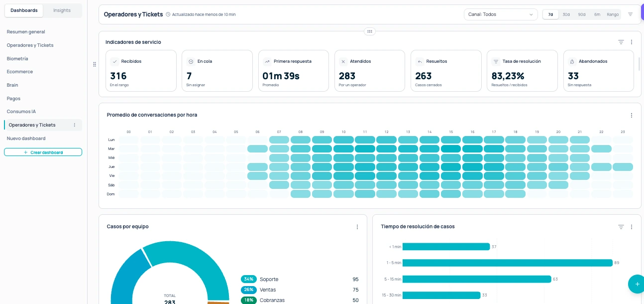Click the '1 - 5 min' bar showing 89
Screen dimensions: 644x304
(x=508, y=263)
